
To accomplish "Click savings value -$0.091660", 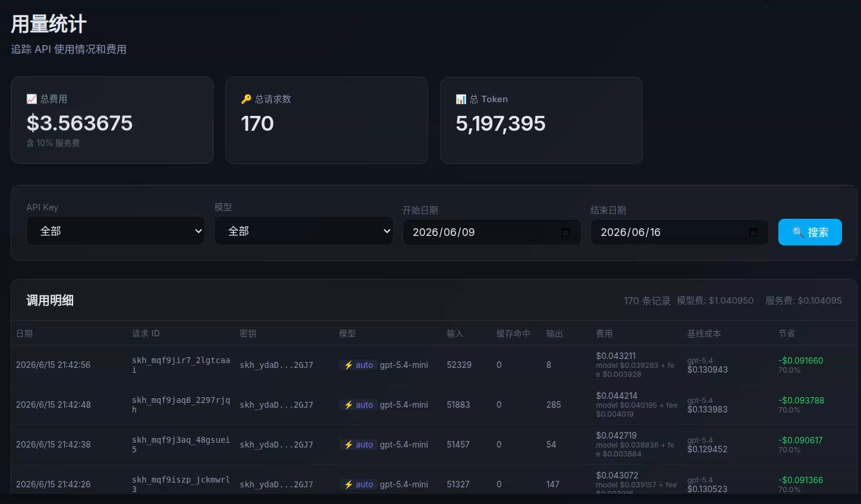I will click(801, 361).
